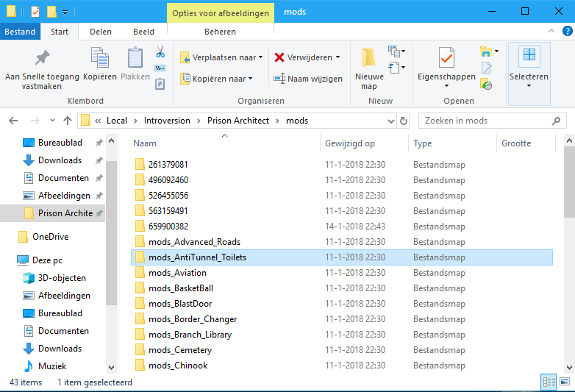Click the Help question mark icon

568,31
